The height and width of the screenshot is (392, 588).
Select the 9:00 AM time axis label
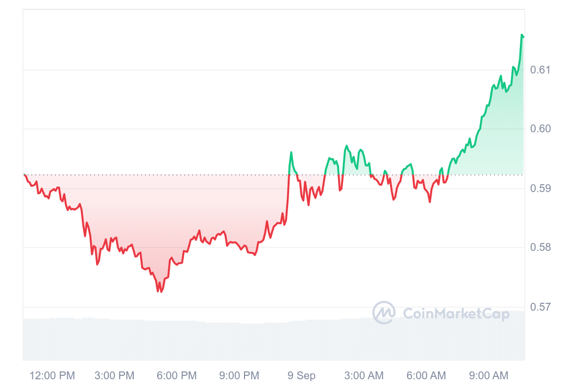pos(489,376)
